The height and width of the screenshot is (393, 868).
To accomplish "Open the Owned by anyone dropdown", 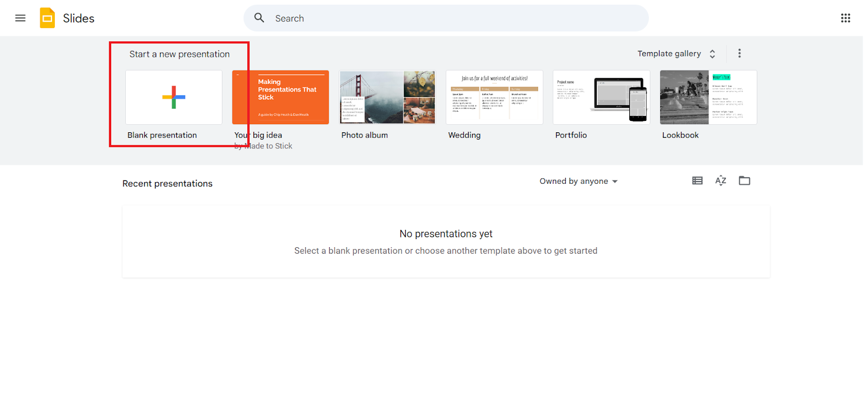I will (x=578, y=181).
